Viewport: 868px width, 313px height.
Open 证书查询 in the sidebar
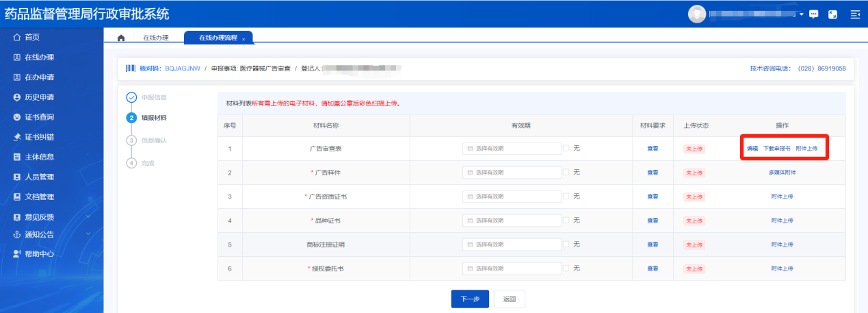[x=39, y=117]
